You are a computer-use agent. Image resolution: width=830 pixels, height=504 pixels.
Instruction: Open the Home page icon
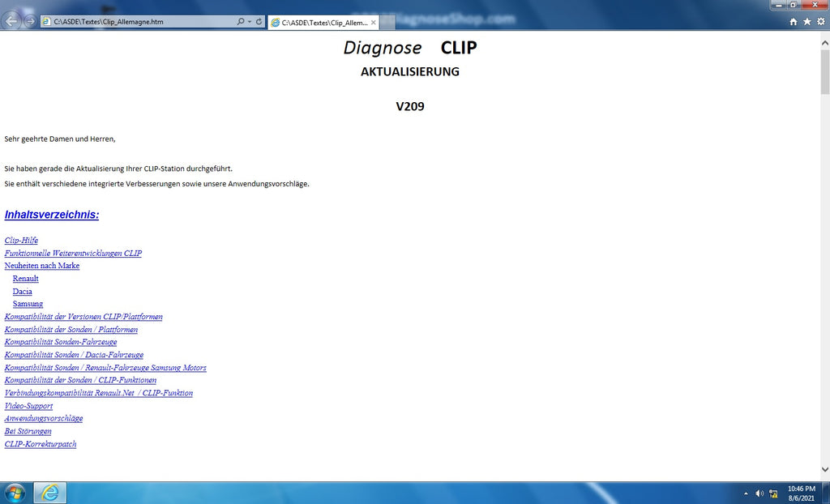(794, 22)
